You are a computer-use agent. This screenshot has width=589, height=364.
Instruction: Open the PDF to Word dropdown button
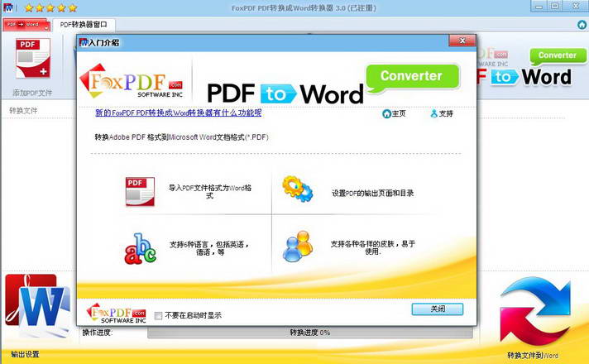26,25
